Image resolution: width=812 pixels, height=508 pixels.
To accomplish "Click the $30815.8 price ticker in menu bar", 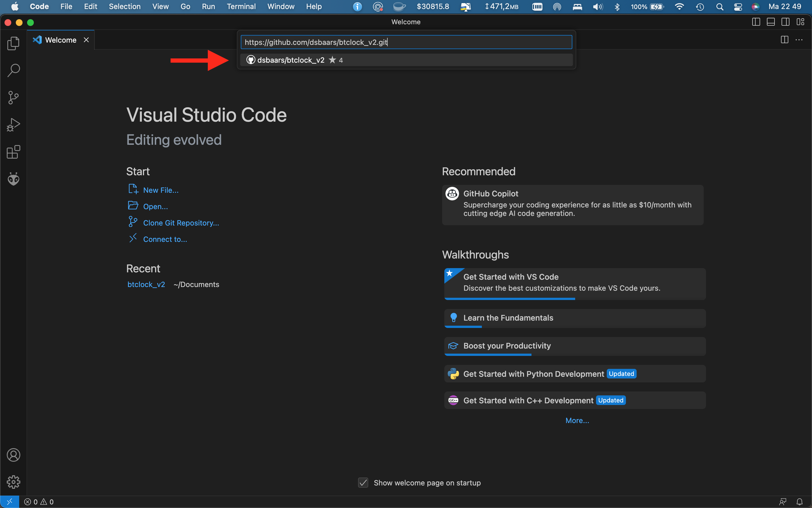I will point(433,6).
